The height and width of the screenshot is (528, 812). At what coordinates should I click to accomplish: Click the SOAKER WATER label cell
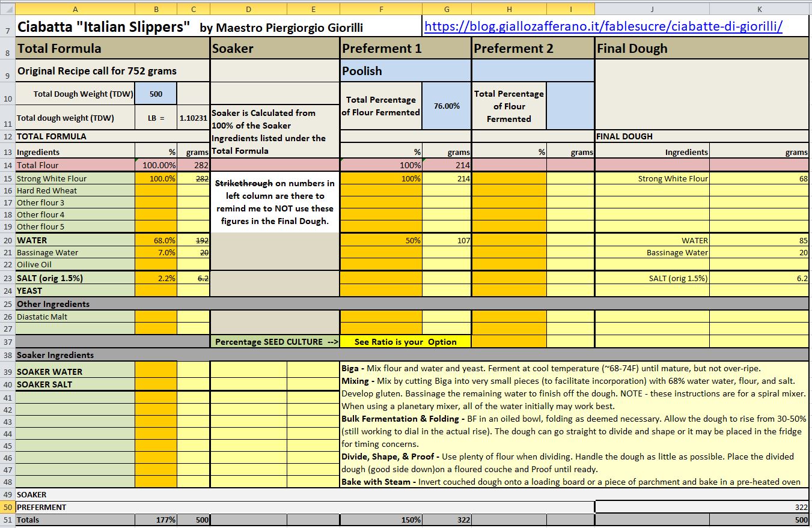click(75, 372)
